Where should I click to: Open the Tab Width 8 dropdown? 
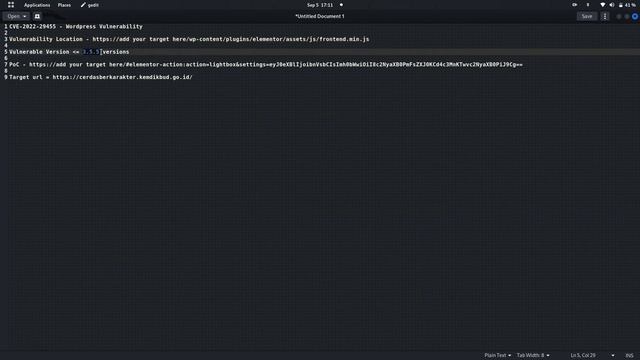pos(533,356)
